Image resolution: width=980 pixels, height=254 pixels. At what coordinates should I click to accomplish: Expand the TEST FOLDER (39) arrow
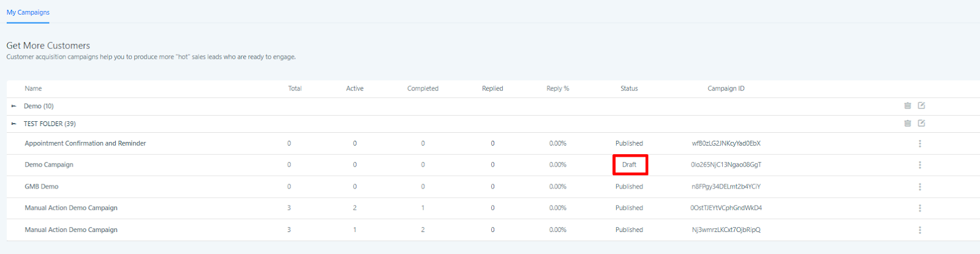click(13, 124)
